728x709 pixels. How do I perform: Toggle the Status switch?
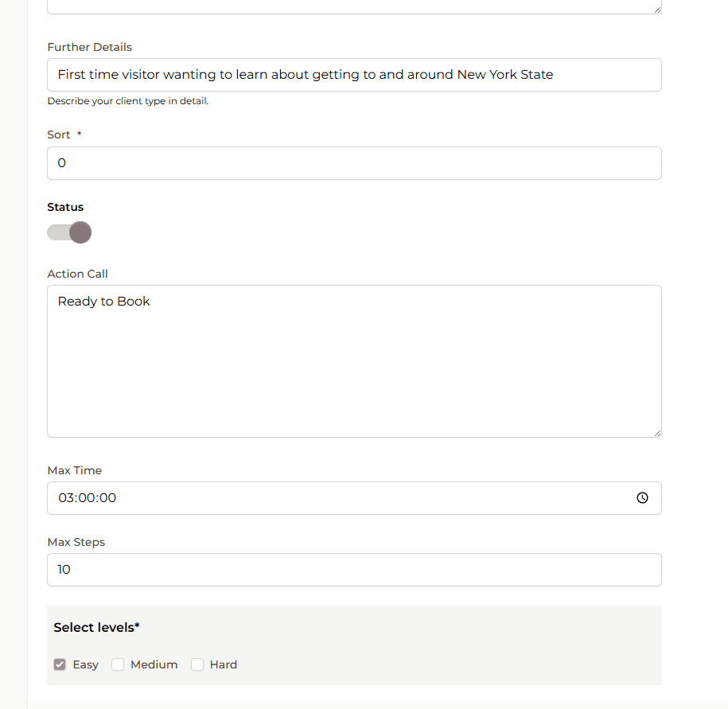69,232
